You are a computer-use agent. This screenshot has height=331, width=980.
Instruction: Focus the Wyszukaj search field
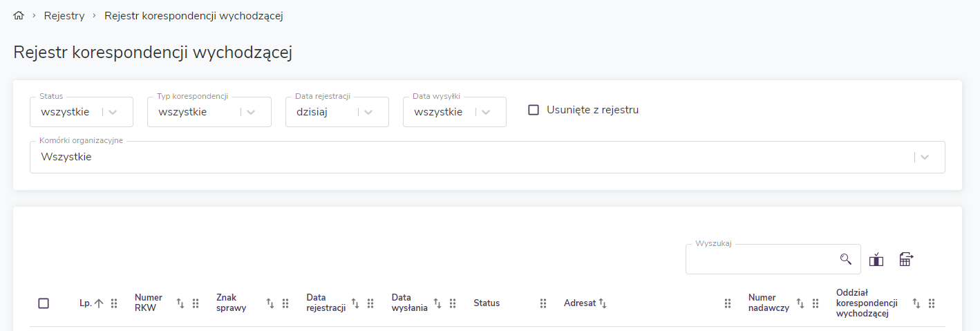[x=760, y=260]
